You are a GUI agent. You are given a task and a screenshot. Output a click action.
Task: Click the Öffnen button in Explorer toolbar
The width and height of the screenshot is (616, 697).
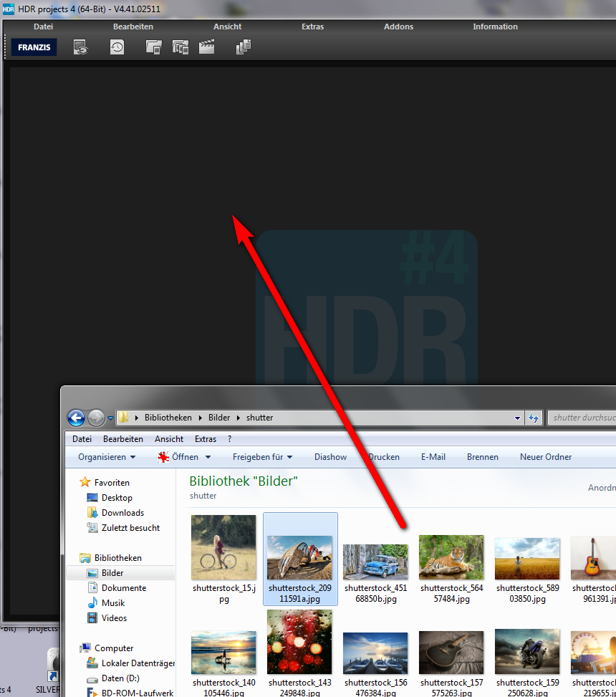(178, 457)
